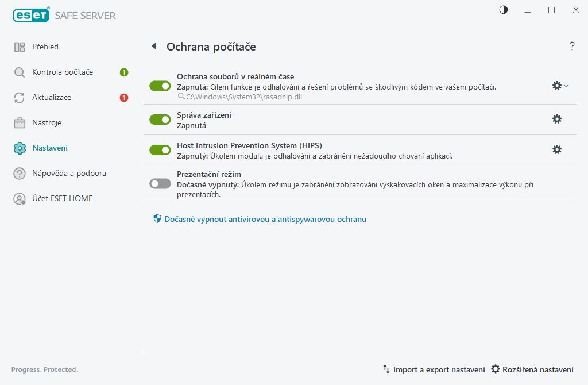
Task: Go back using the arrow beside Ochrana počítače
Action: point(154,47)
